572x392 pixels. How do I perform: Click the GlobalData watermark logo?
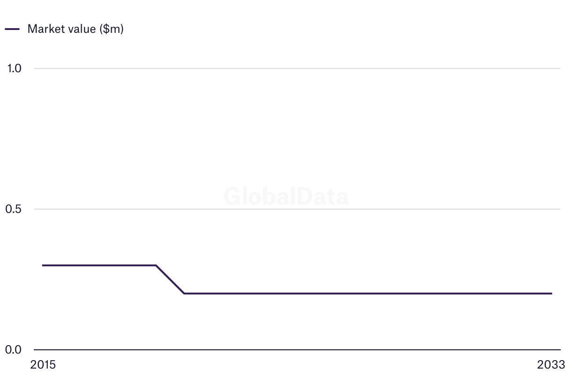click(x=286, y=196)
